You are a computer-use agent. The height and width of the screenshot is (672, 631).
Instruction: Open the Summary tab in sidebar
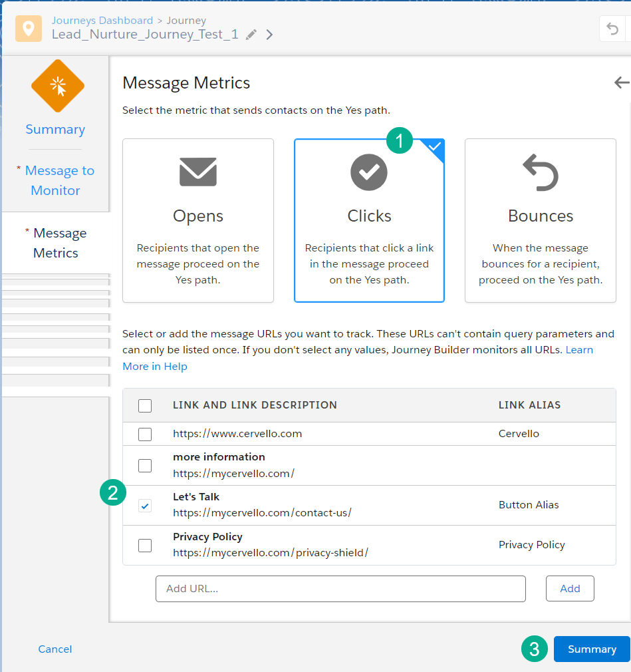(55, 130)
